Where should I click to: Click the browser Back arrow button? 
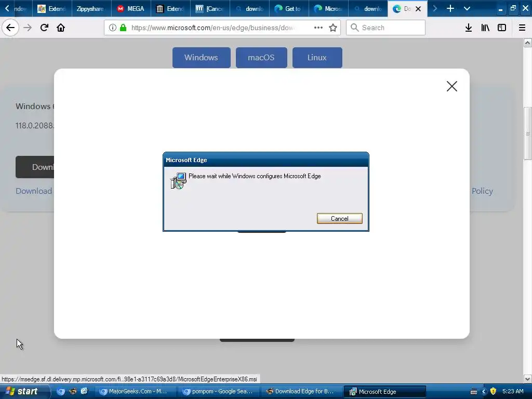[10, 28]
